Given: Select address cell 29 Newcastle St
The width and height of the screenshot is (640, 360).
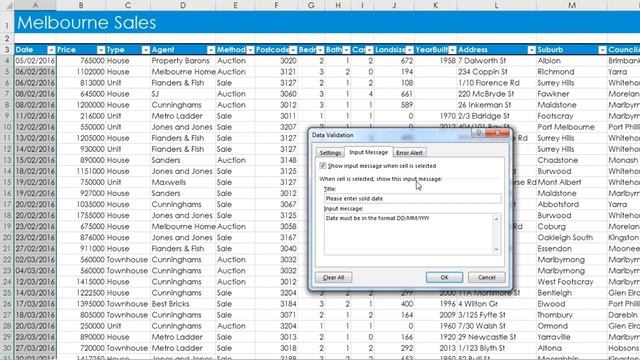Looking at the screenshot, I should click(x=496, y=337).
